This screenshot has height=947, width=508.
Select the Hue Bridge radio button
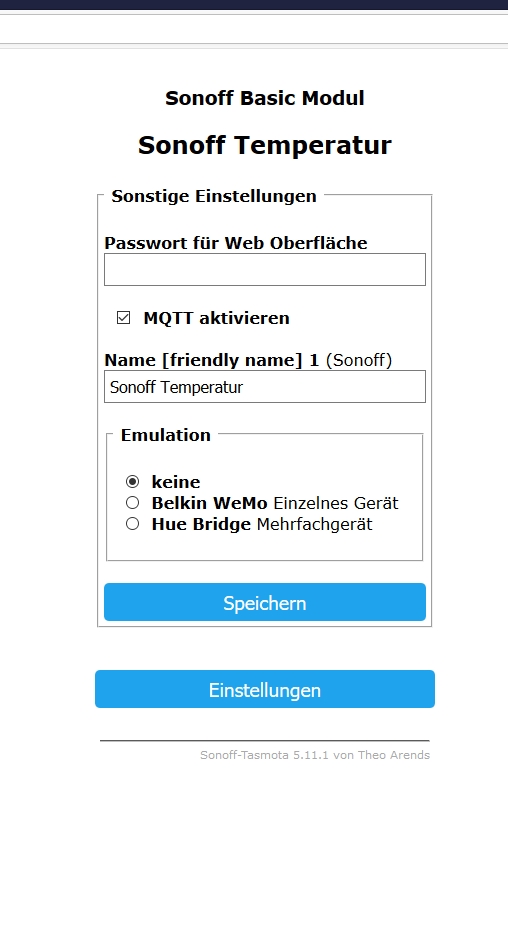132,524
